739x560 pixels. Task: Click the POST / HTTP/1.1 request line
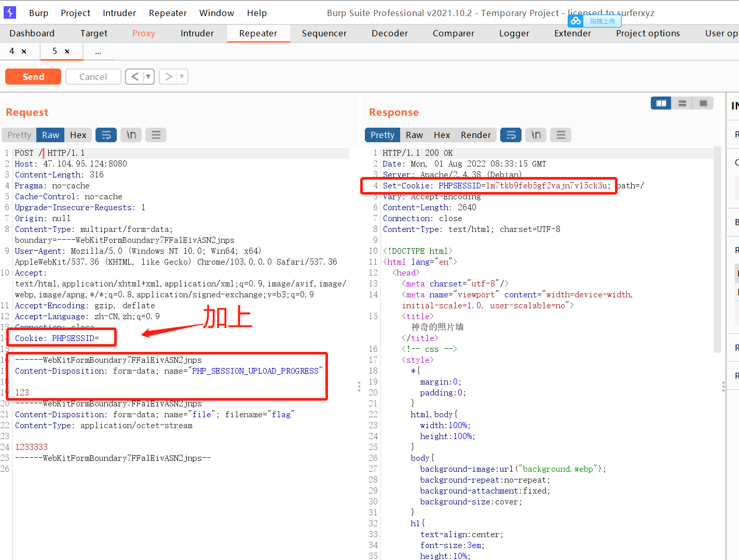click(50, 153)
